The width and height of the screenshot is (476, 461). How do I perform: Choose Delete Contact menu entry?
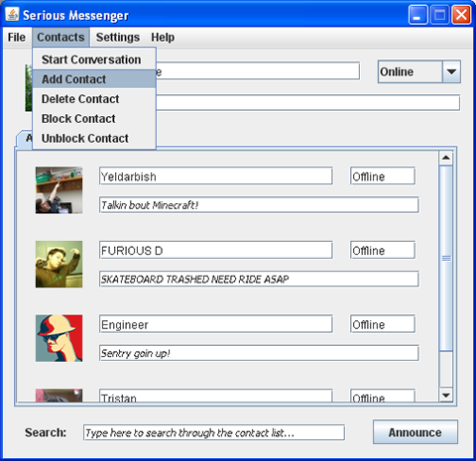94,99
